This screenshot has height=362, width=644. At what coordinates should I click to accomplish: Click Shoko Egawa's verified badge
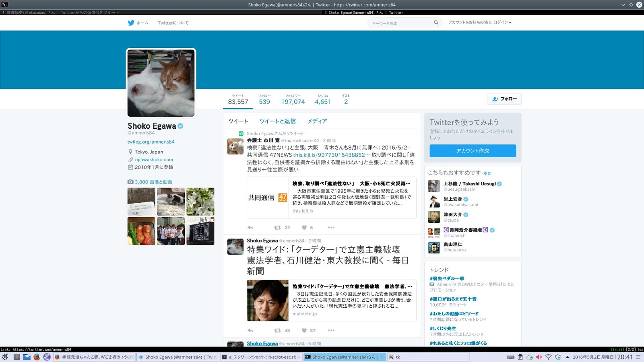click(x=180, y=126)
